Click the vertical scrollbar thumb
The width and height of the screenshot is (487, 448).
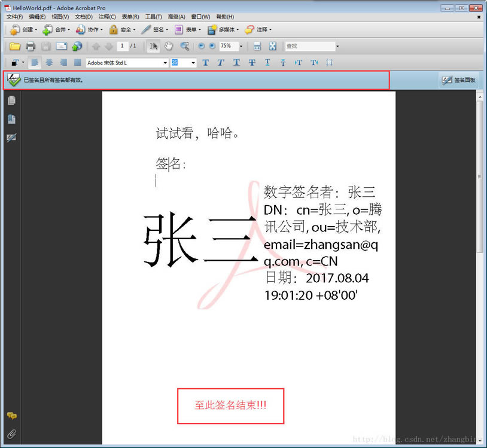click(x=480, y=177)
